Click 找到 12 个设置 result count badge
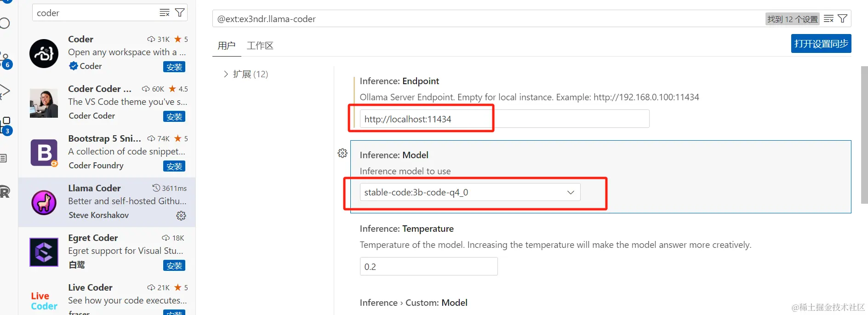Image resolution: width=868 pixels, height=315 pixels. [x=792, y=19]
